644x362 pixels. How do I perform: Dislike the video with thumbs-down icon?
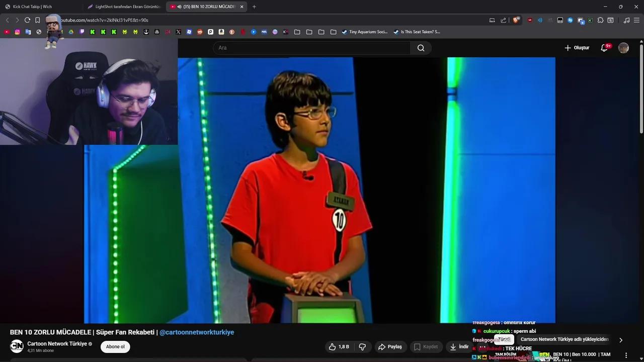[x=362, y=346]
